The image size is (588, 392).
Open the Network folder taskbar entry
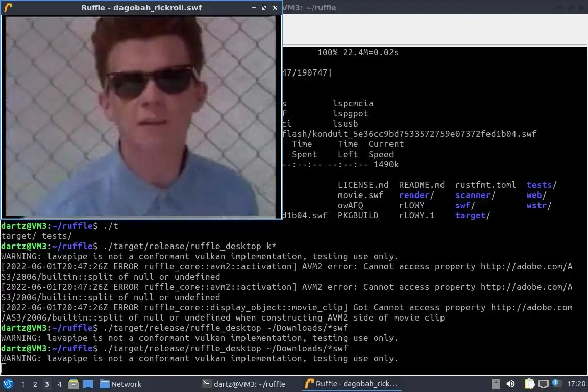coord(121,384)
